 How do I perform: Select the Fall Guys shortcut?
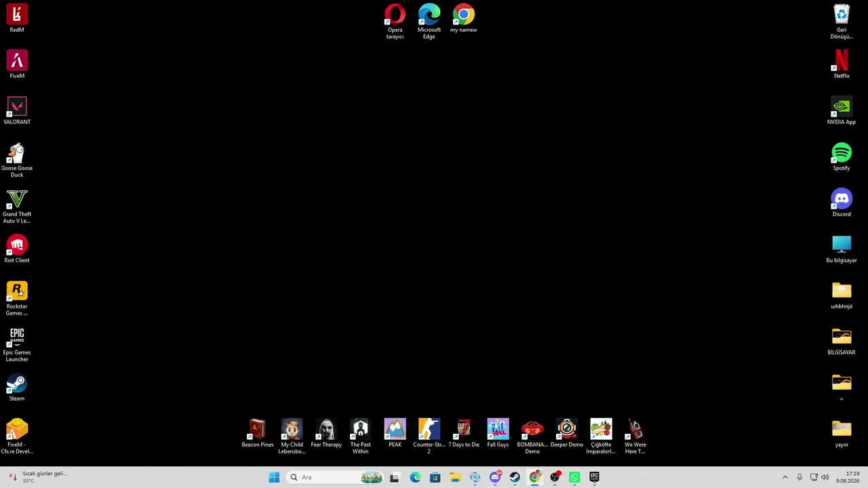click(498, 433)
